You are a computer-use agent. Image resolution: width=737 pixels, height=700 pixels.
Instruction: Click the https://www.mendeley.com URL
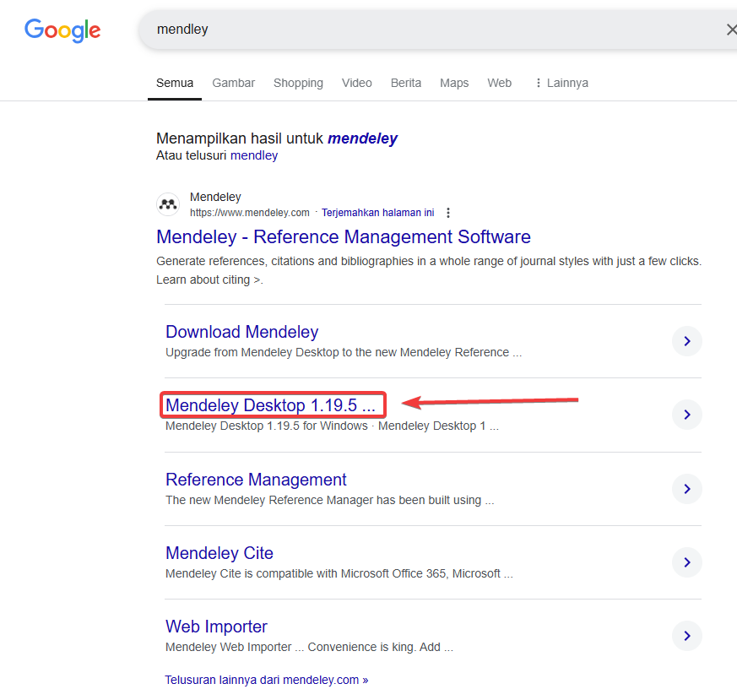[250, 213]
